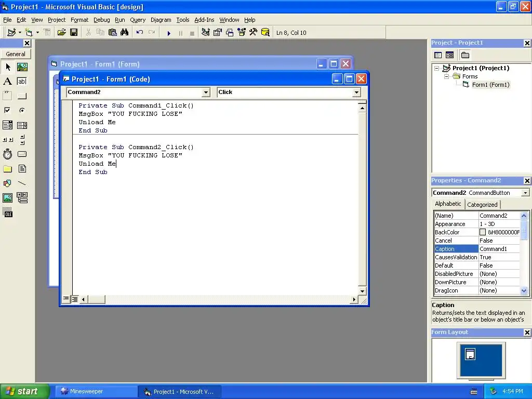The height and width of the screenshot is (399, 532).
Task: Open the Project menu
Action: tap(56, 20)
